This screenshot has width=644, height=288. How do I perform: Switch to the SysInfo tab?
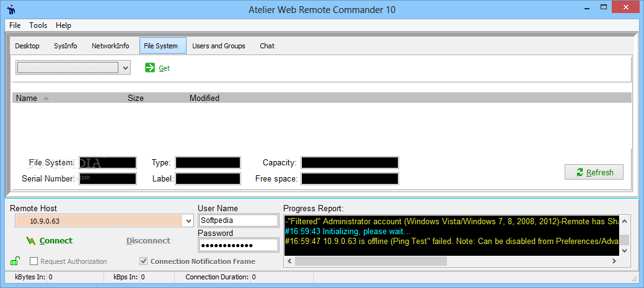pyautogui.click(x=65, y=46)
